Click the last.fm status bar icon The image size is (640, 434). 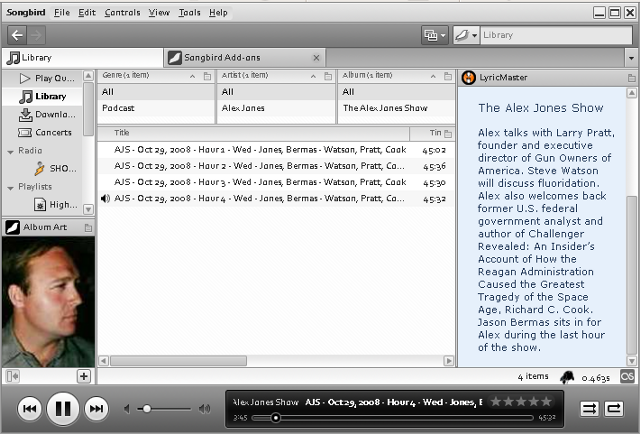point(627,376)
